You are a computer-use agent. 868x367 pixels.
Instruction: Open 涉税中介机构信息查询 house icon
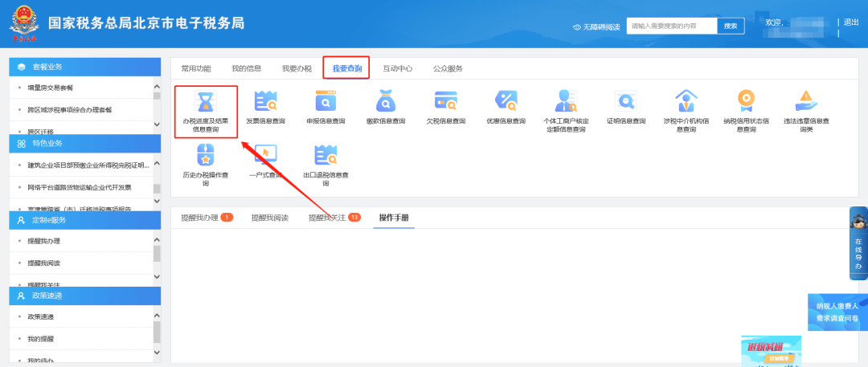pyautogui.click(x=686, y=100)
